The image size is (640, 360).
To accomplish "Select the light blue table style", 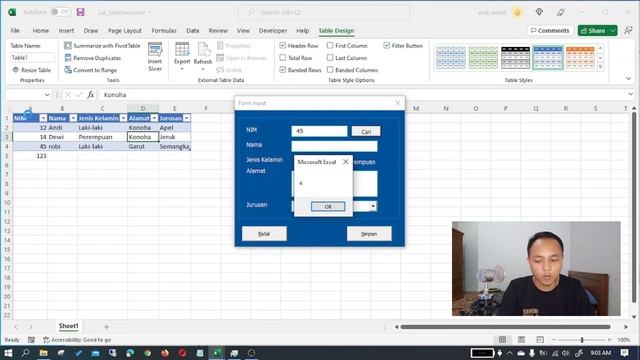I will pos(450,58).
